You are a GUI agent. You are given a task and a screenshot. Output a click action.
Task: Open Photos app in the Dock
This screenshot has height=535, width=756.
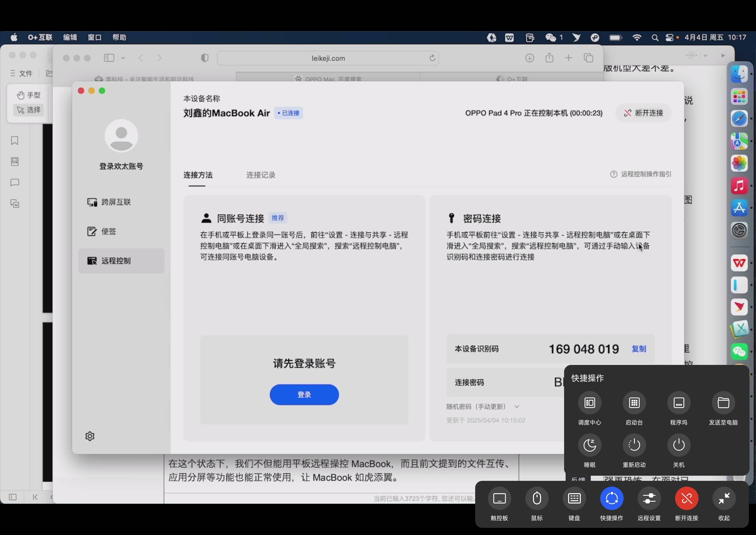coord(739,163)
